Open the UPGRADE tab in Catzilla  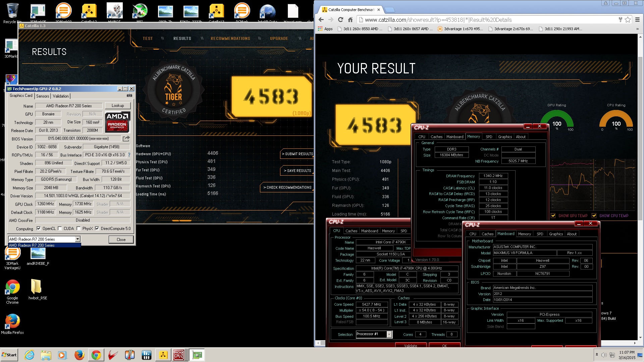coord(279,39)
